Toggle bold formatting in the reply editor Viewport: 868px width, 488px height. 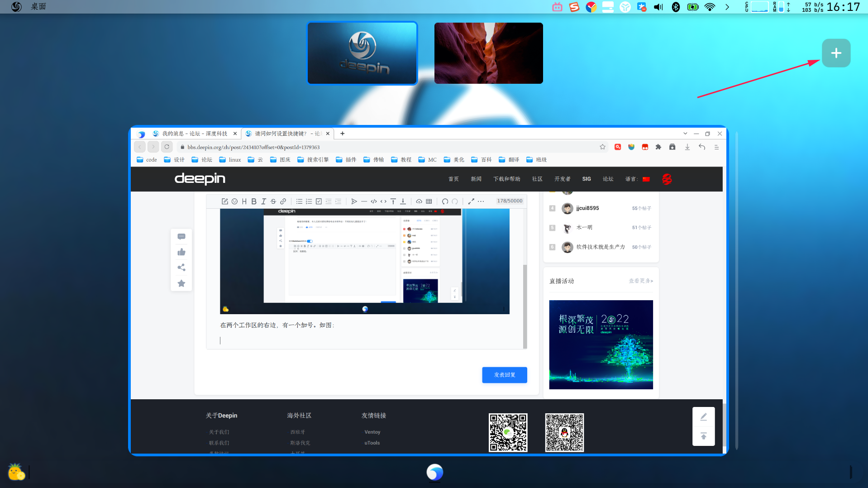[254, 201]
